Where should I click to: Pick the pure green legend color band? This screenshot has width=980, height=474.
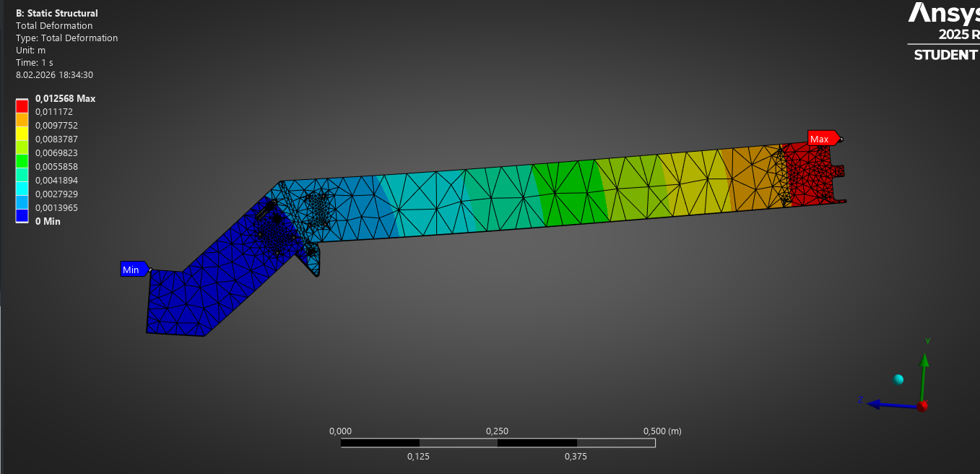[x=22, y=160]
